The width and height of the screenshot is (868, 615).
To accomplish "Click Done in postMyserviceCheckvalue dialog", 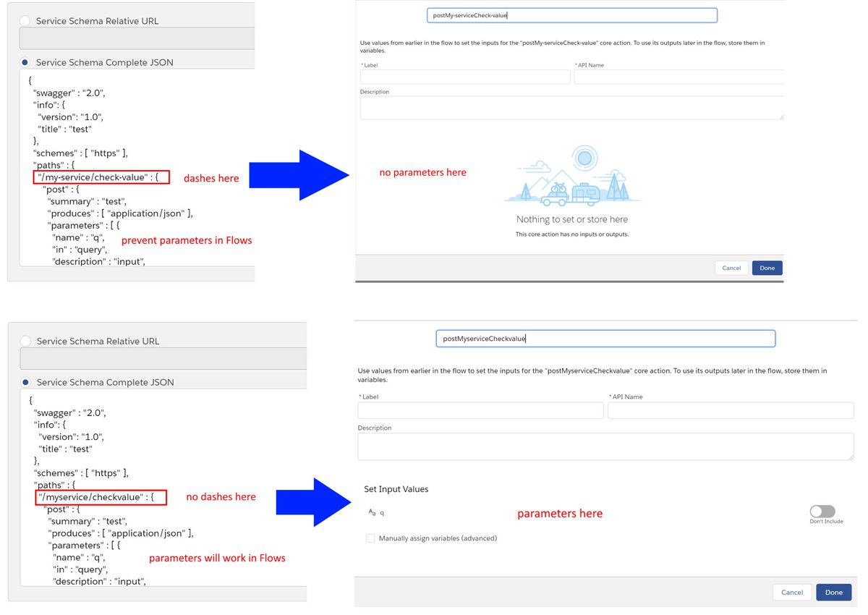I will pyautogui.click(x=834, y=592).
